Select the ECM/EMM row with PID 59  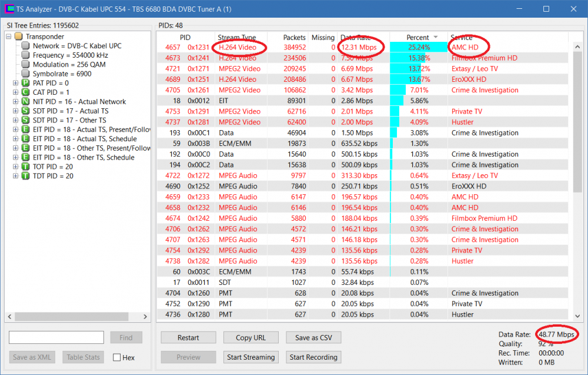coord(363,144)
